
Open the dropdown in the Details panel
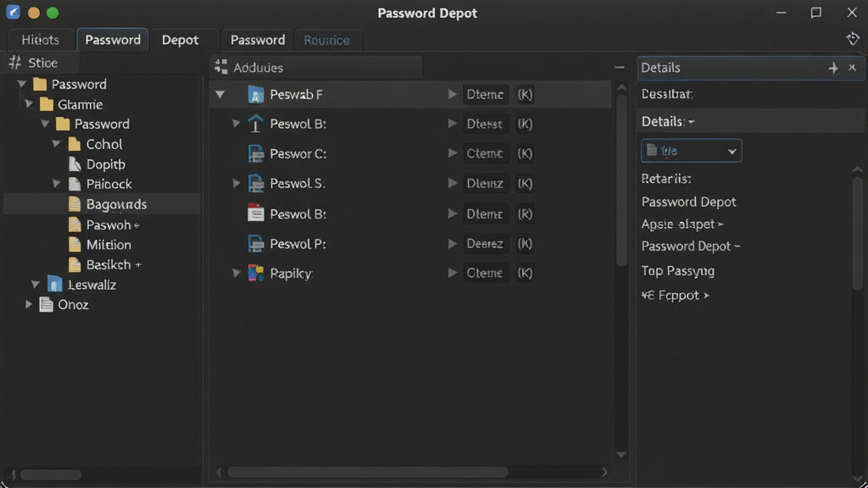(691, 151)
